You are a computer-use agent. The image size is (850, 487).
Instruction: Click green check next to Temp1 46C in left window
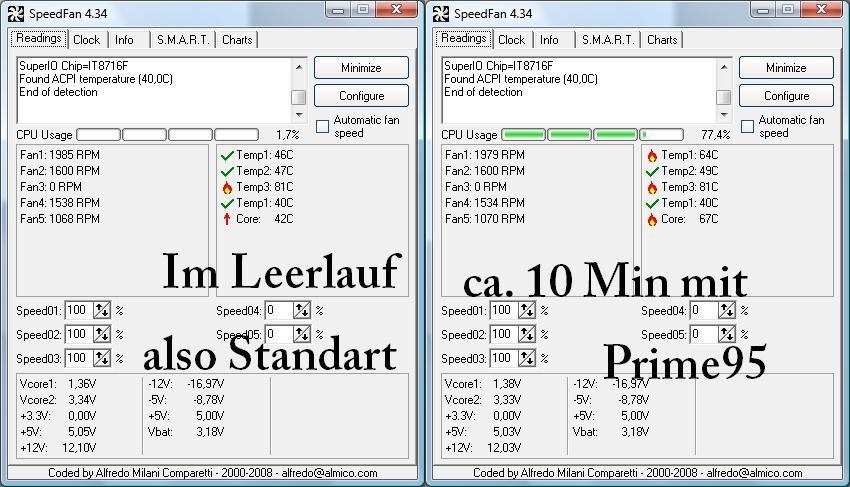227,156
